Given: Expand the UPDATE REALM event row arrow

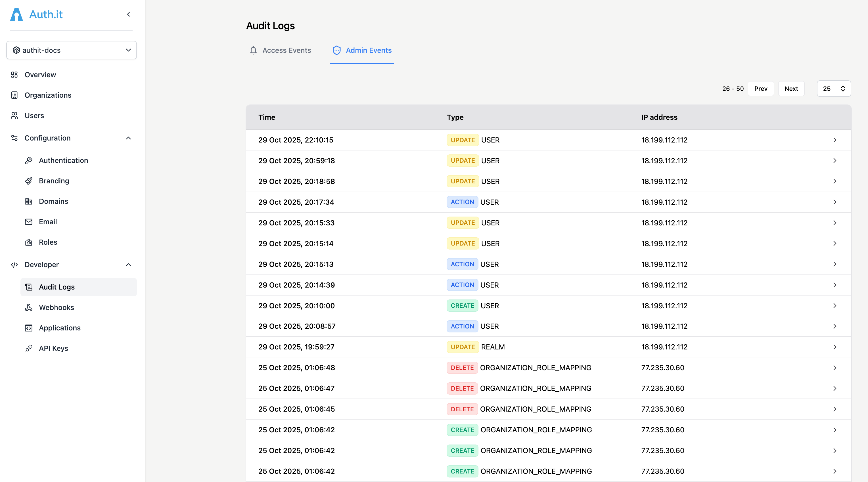Looking at the screenshot, I should pyautogui.click(x=835, y=347).
